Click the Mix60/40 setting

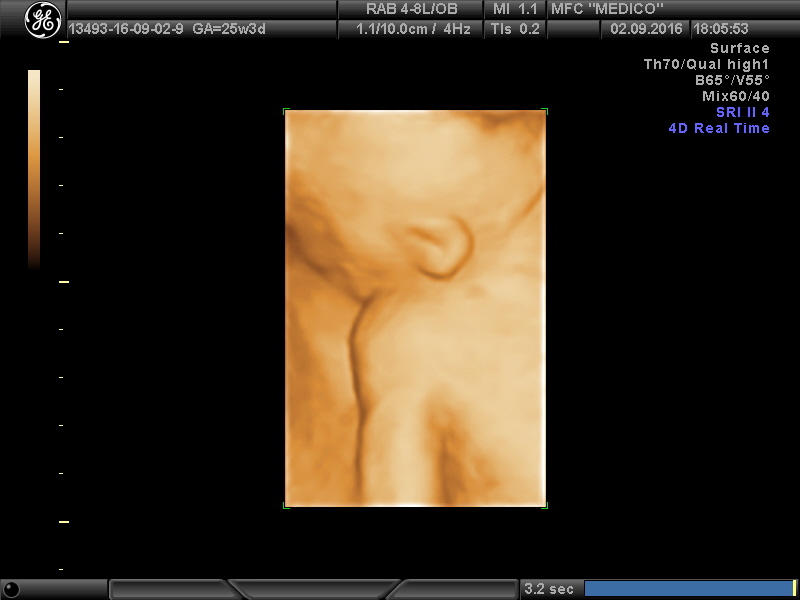(736, 96)
